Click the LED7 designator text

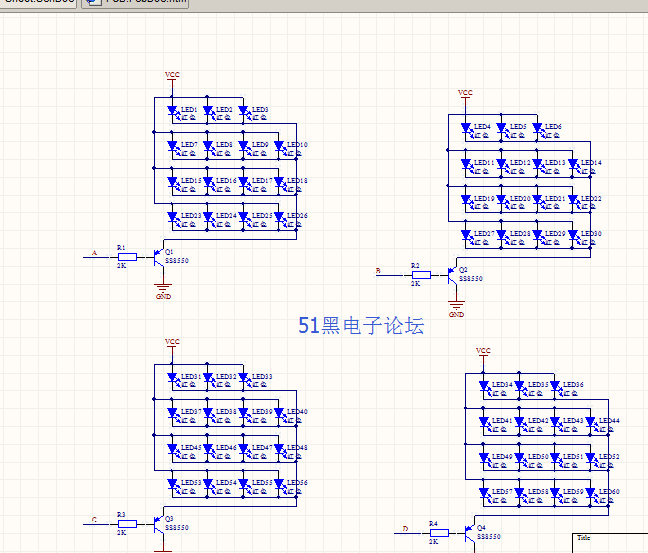[189, 145]
